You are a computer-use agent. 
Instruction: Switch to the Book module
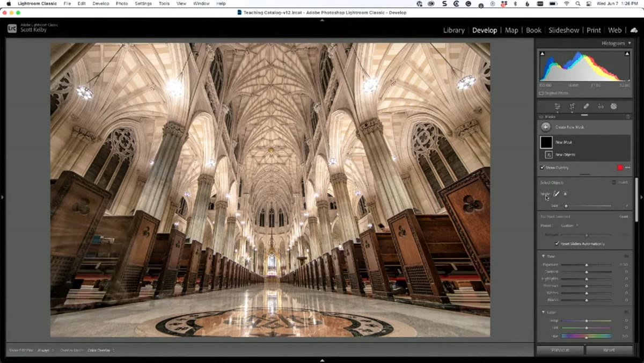(533, 30)
